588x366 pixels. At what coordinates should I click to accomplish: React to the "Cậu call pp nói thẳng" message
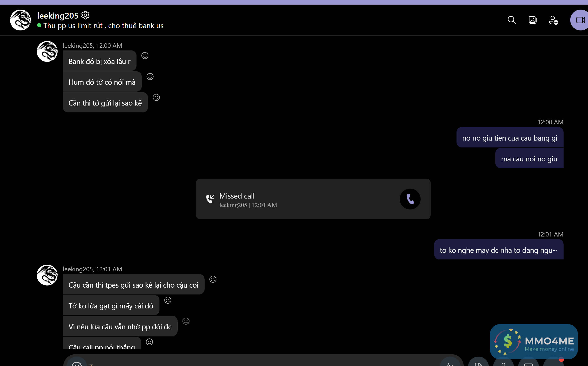point(149,342)
